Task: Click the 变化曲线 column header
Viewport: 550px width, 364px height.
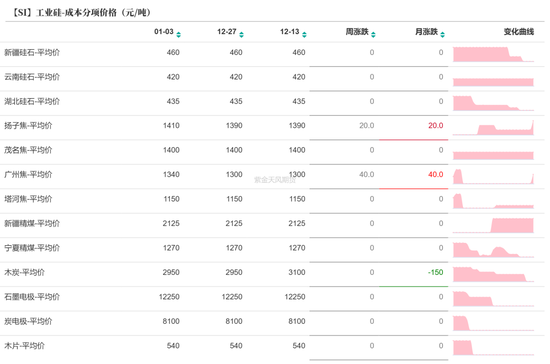Action: pyautogui.click(x=518, y=32)
